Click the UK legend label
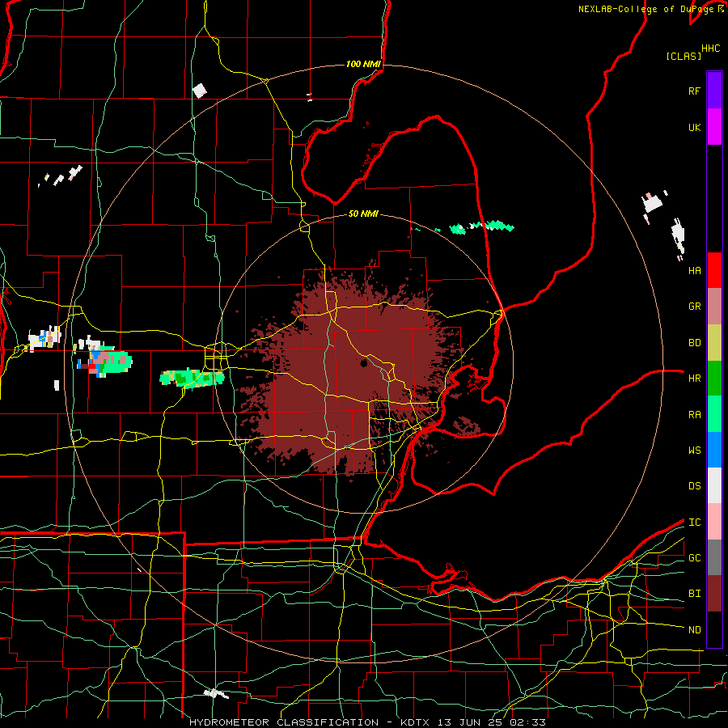 [694, 127]
